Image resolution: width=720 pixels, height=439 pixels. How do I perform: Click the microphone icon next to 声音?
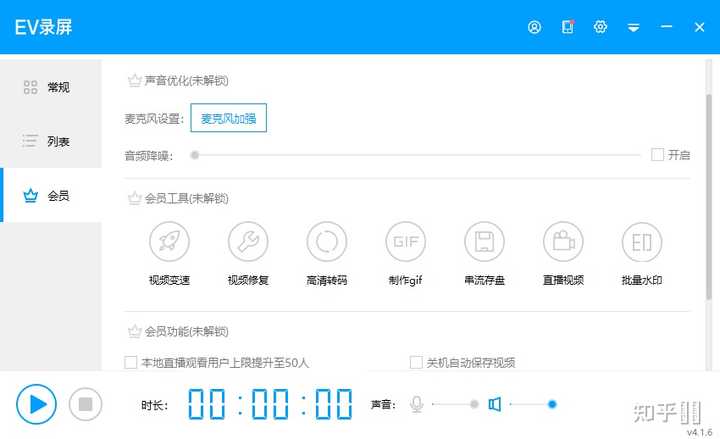416,405
